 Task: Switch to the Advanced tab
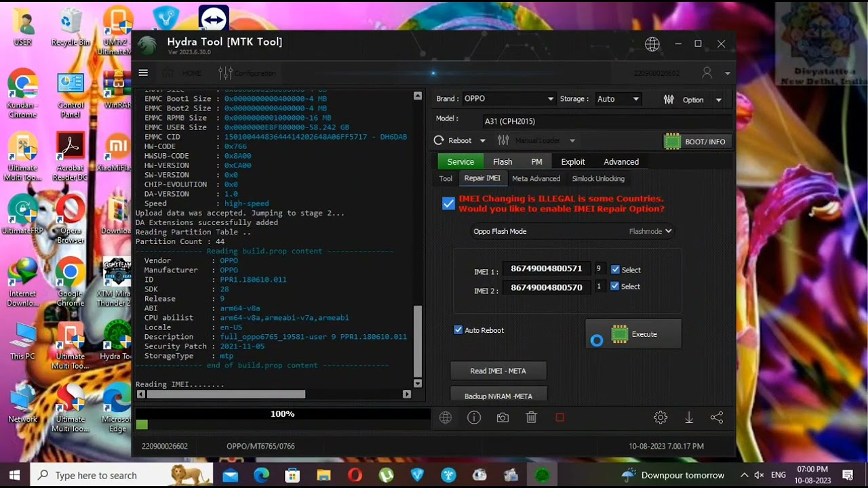(621, 161)
